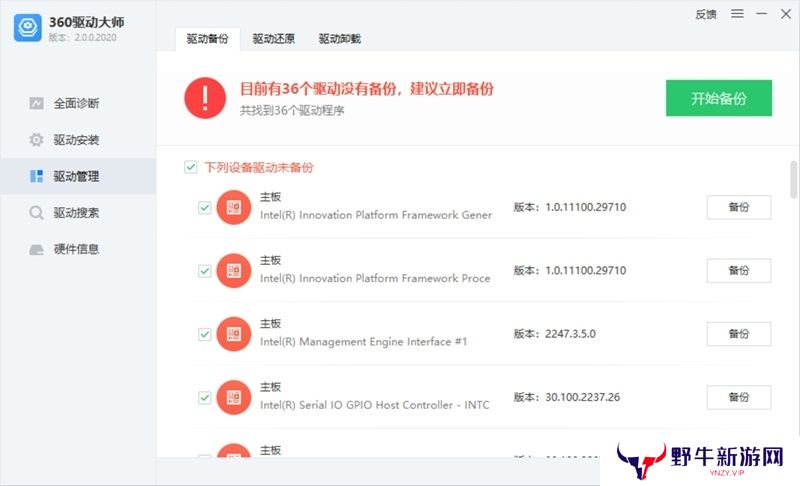
Task: Click the 全面诊断 chart icon
Action: [36, 104]
